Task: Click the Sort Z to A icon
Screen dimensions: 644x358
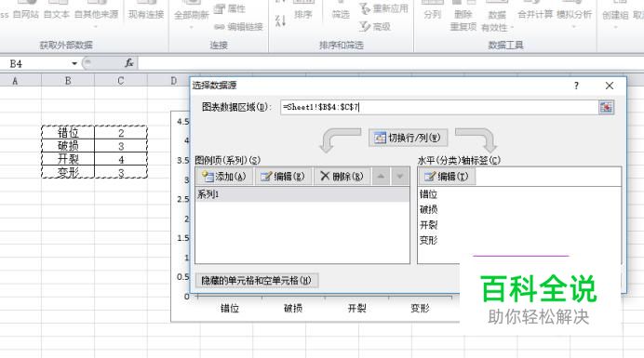Action: pyautogui.click(x=280, y=20)
